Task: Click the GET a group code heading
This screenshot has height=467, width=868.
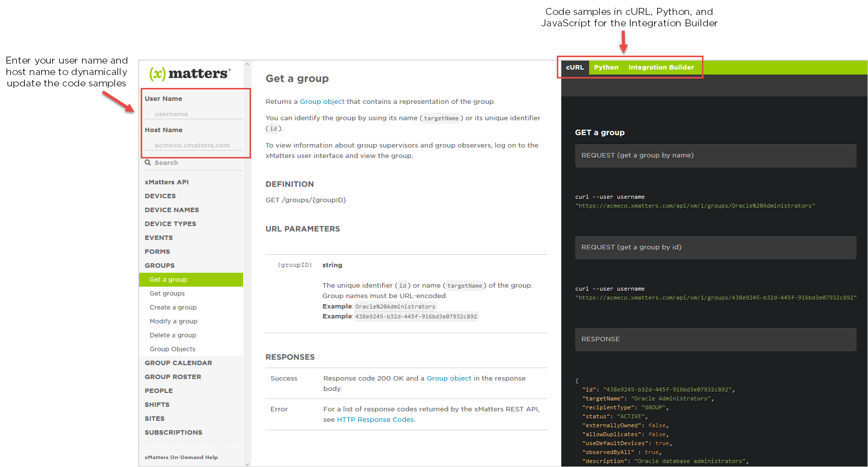Action: tap(600, 133)
